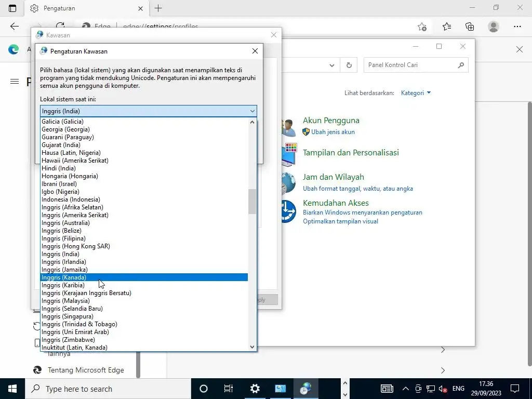
Task: Select Inggris (Afrika Selatan) locale
Action: pos(144,207)
